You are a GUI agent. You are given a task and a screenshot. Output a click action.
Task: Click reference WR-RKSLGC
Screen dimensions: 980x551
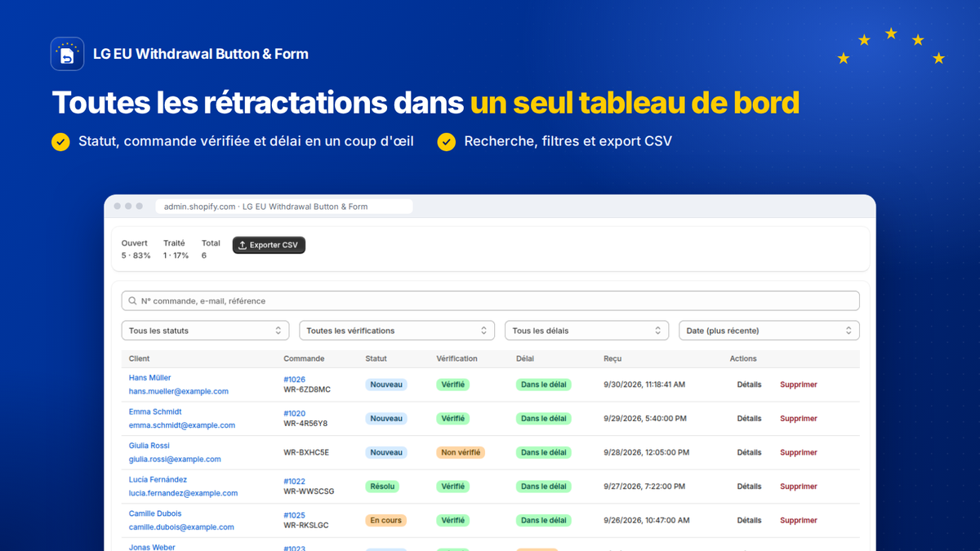(x=306, y=526)
